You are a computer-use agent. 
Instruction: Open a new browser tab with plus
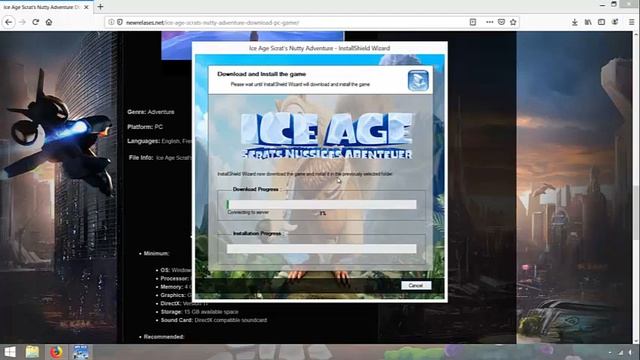pyautogui.click(x=100, y=7)
